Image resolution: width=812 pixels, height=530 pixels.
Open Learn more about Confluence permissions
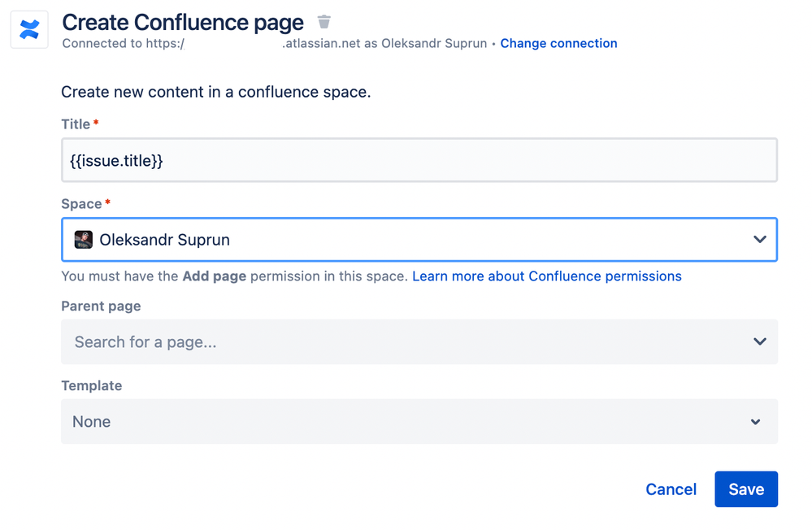546,276
